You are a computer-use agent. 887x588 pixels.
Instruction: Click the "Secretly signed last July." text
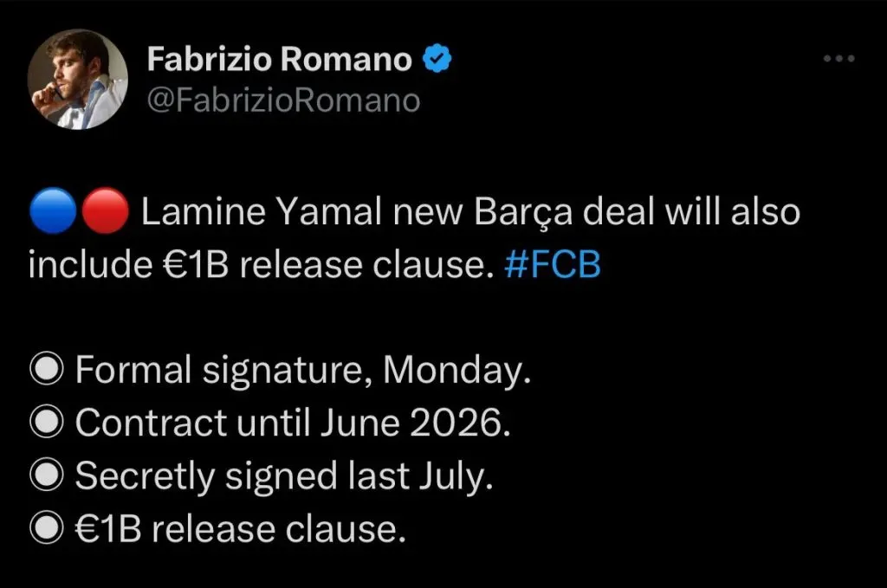[x=284, y=477]
